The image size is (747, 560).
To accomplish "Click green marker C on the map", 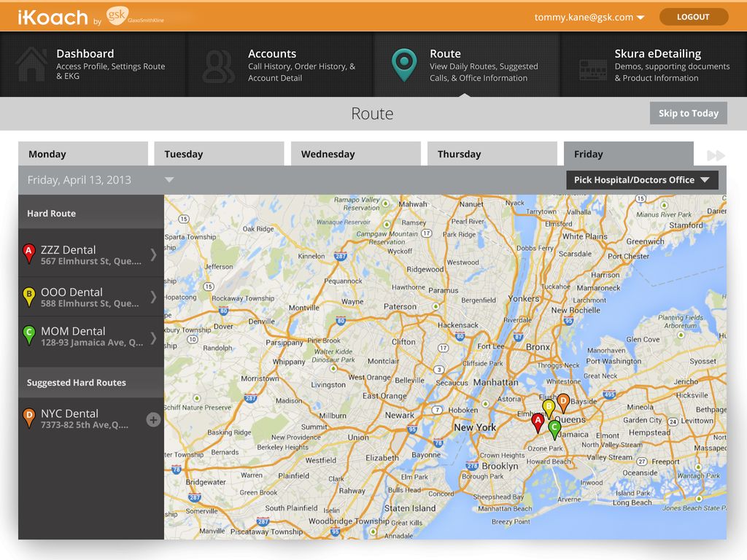I will pos(554,429).
